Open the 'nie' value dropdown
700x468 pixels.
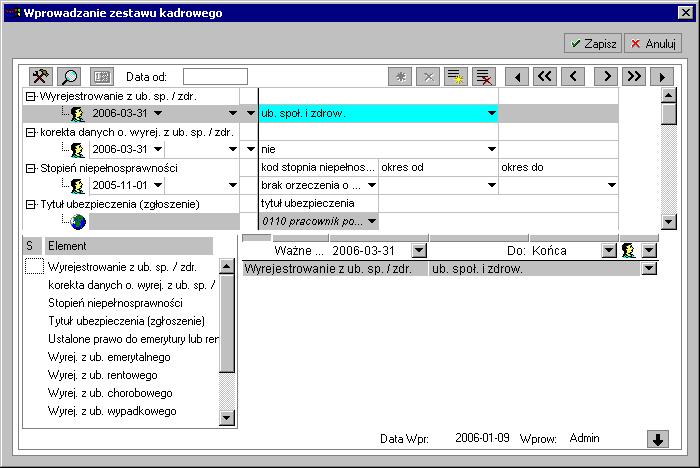point(492,149)
